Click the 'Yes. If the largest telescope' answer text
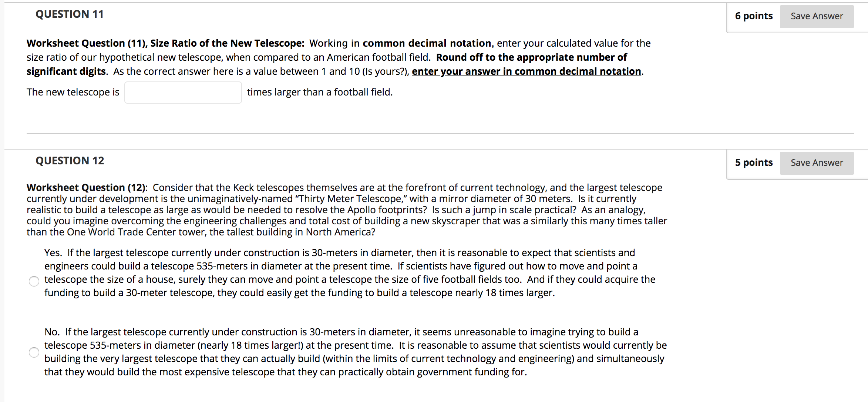Viewport: 868px width, 402px height. pyautogui.click(x=350, y=273)
